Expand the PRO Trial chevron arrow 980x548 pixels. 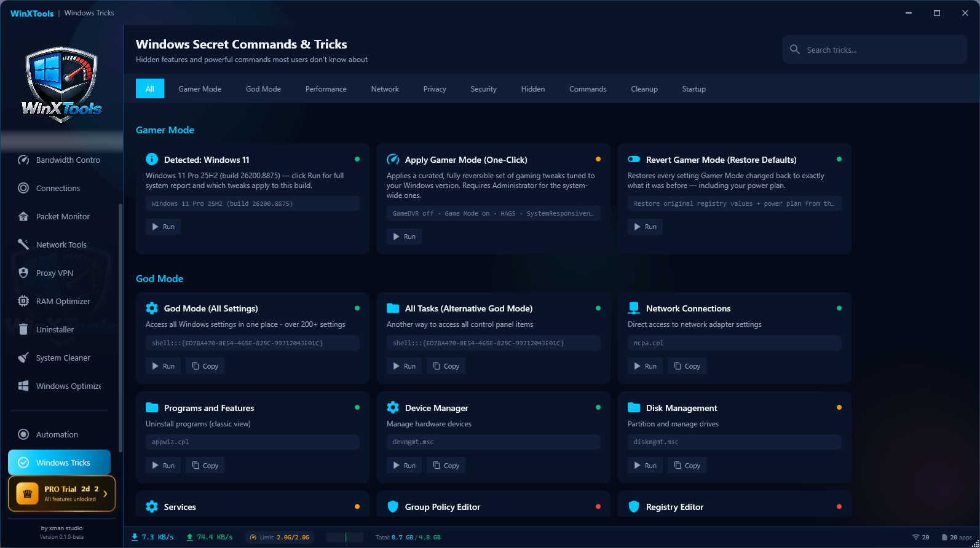(x=105, y=493)
